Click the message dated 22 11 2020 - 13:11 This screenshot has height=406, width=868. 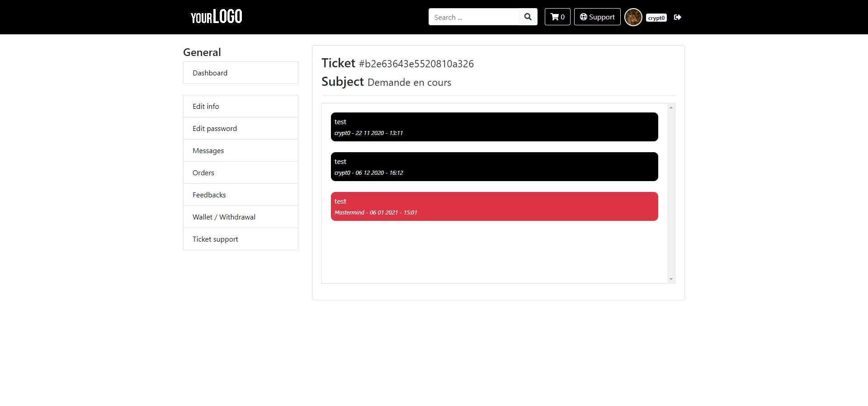click(x=495, y=127)
